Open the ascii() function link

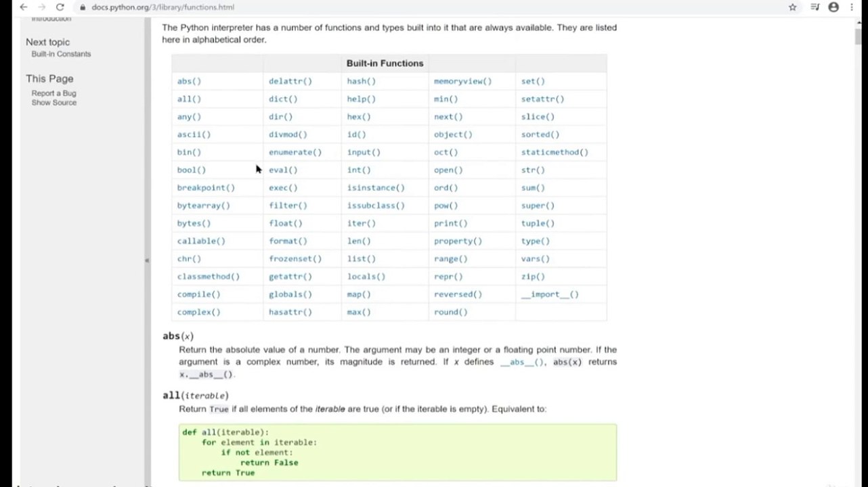point(194,135)
